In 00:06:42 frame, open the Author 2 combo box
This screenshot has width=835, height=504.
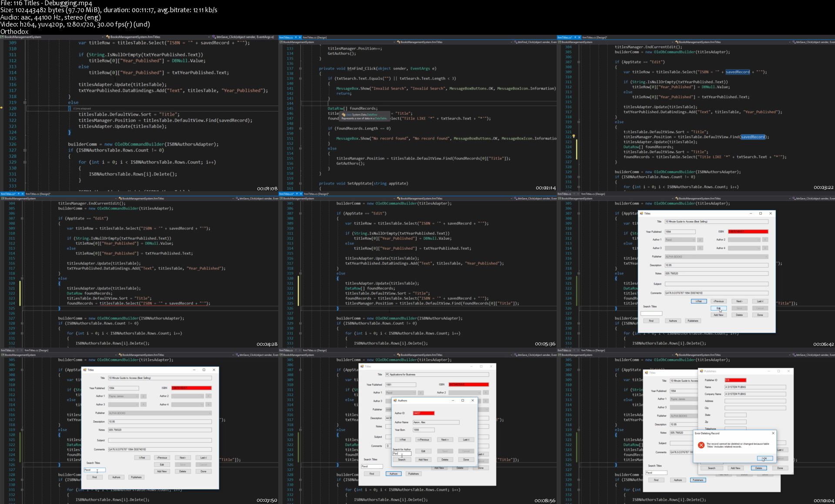pos(745,240)
